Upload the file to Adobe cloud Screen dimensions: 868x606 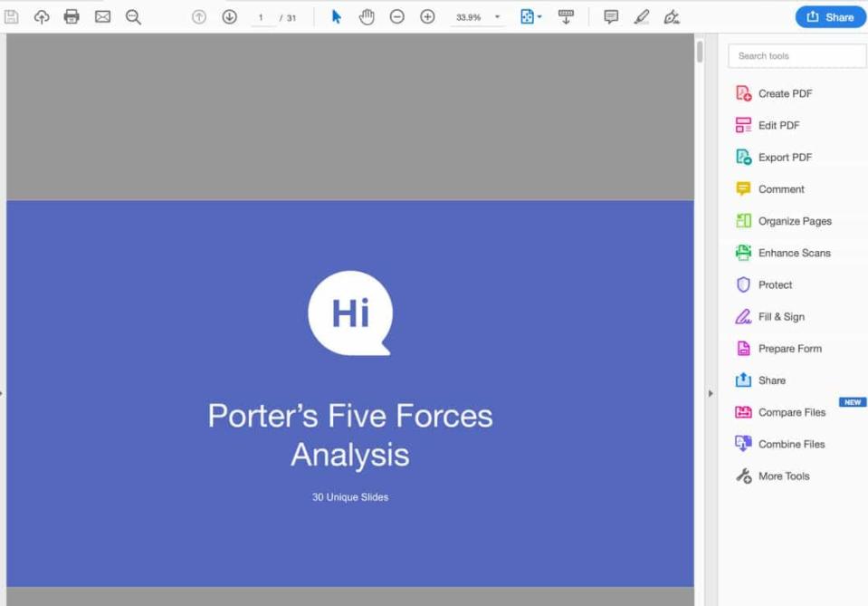(42, 15)
